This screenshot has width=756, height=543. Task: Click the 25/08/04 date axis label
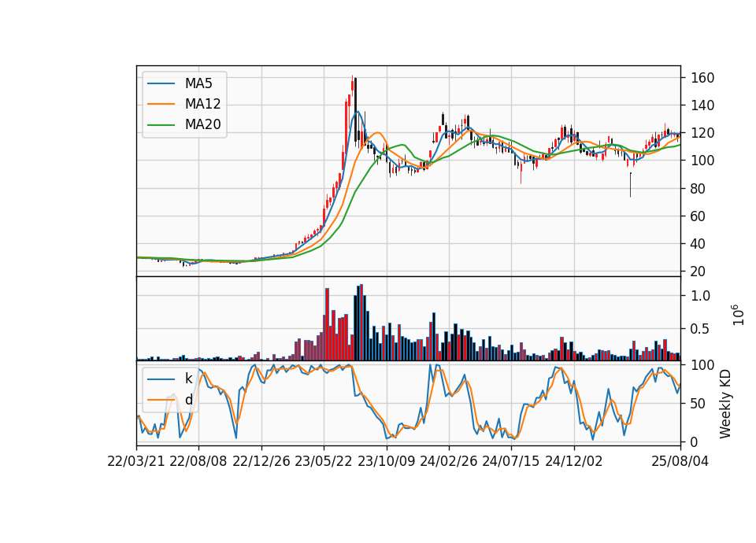click(x=680, y=461)
